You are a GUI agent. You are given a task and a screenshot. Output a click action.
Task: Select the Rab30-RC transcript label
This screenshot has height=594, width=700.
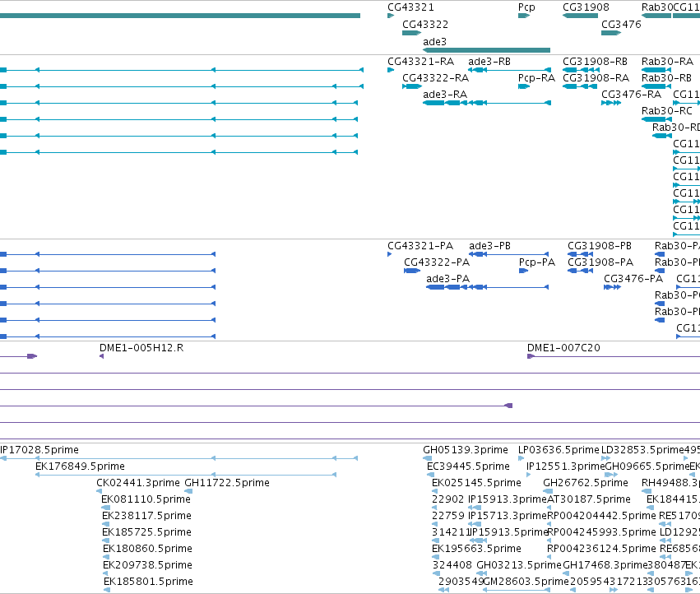point(667,111)
